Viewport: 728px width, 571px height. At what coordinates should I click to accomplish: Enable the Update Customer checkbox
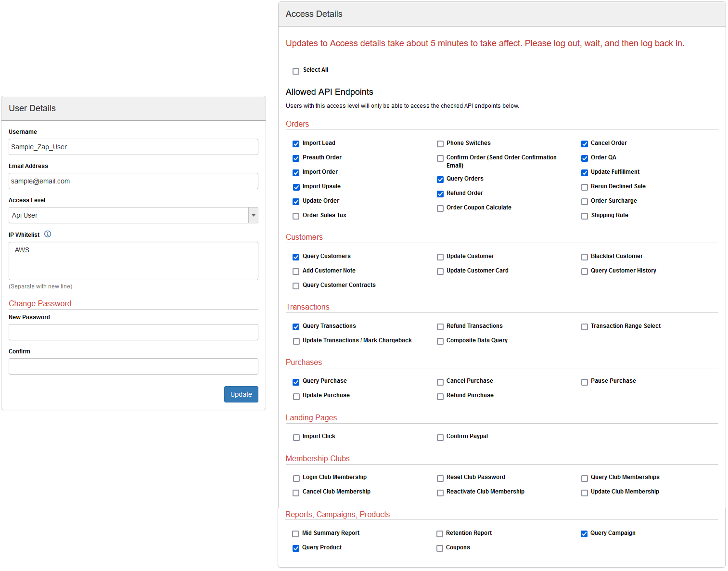point(440,257)
